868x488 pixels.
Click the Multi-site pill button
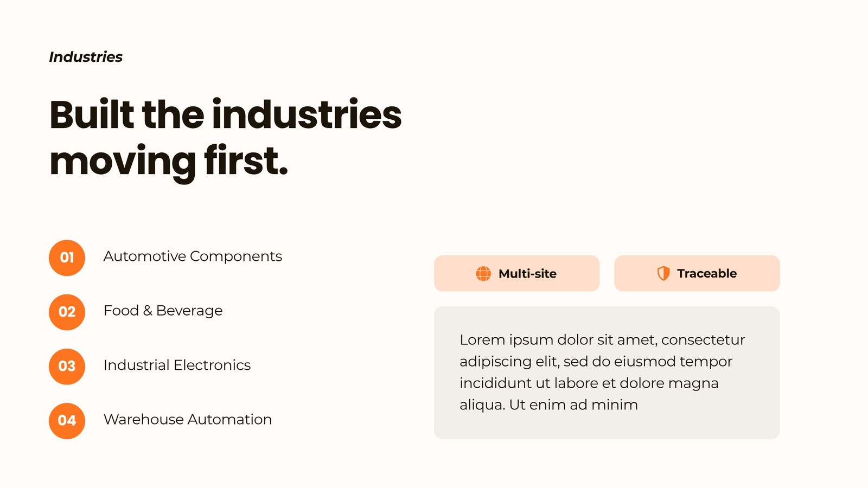pyautogui.click(x=516, y=273)
